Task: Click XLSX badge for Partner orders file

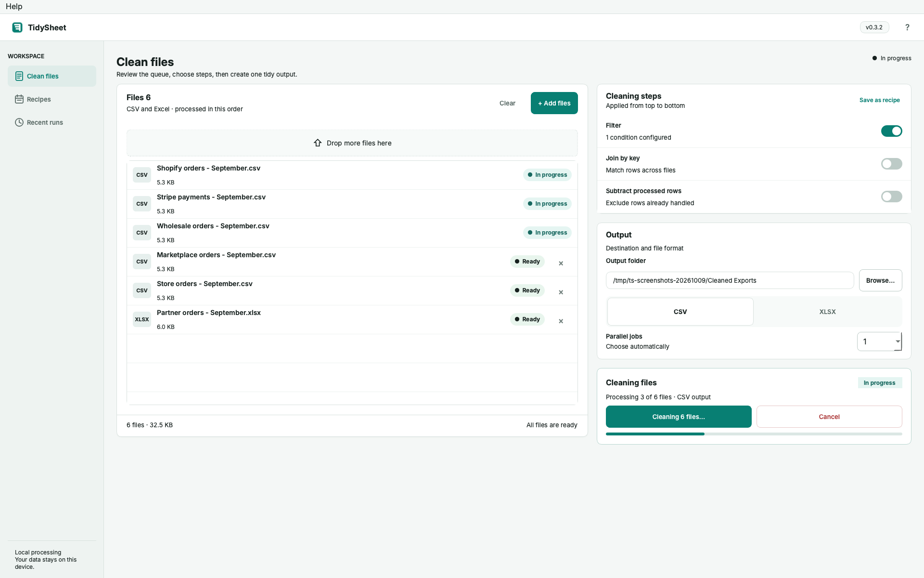Action: [x=142, y=319]
